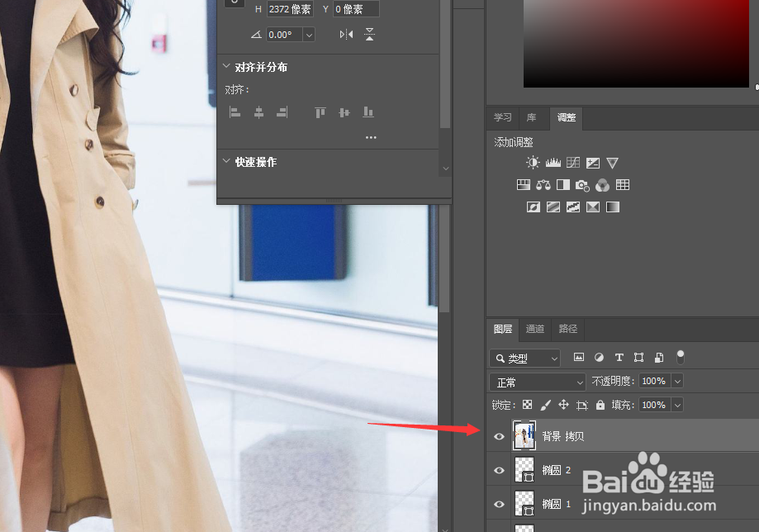Image resolution: width=759 pixels, height=532 pixels.
Task: Add a Gradient Map adjustment
Action: point(613,207)
